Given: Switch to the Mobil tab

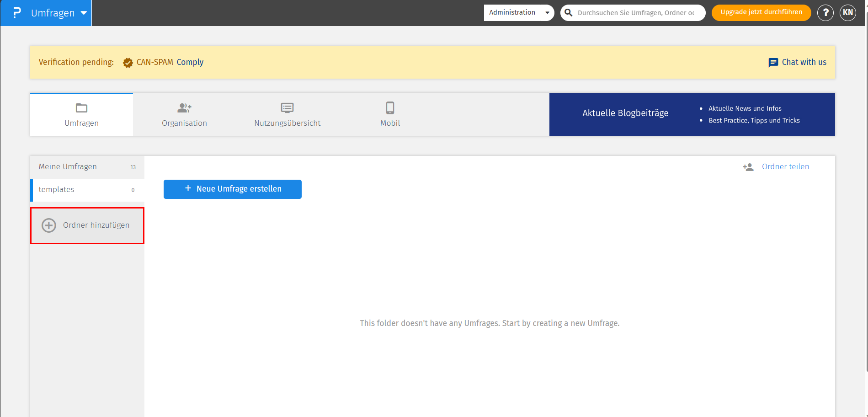Looking at the screenshot, I should [x=390, y=115].
